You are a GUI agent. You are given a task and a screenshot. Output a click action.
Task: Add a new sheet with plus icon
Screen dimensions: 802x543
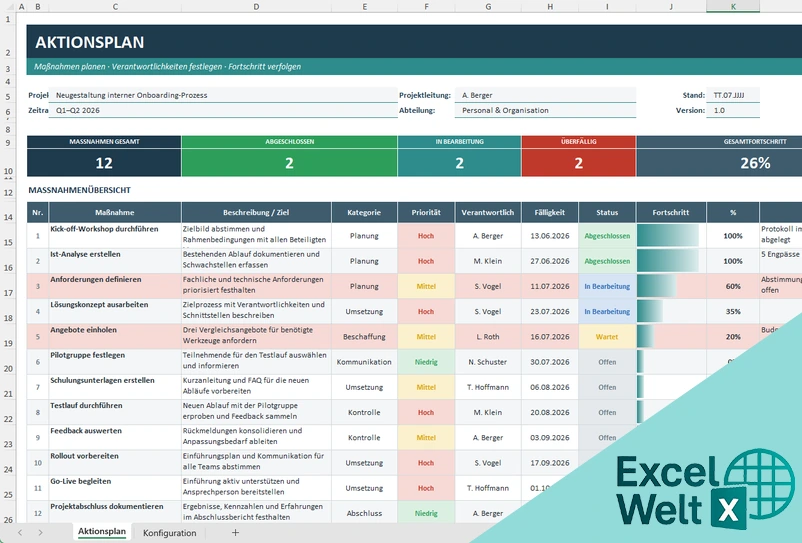(x=235, y=533)
